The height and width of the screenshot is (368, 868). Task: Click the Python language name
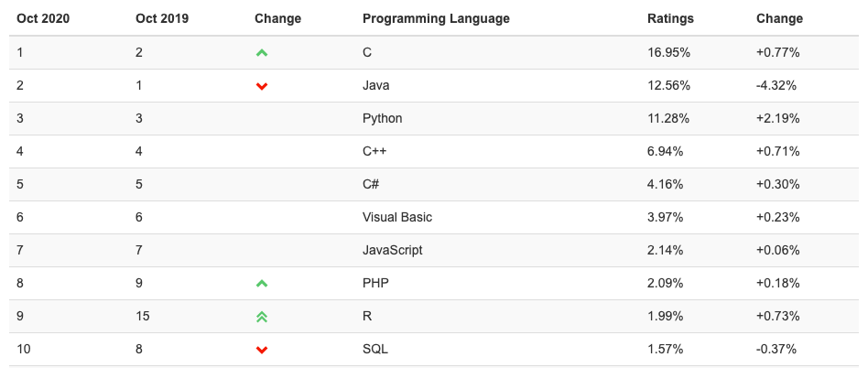(x=382, y=118)
